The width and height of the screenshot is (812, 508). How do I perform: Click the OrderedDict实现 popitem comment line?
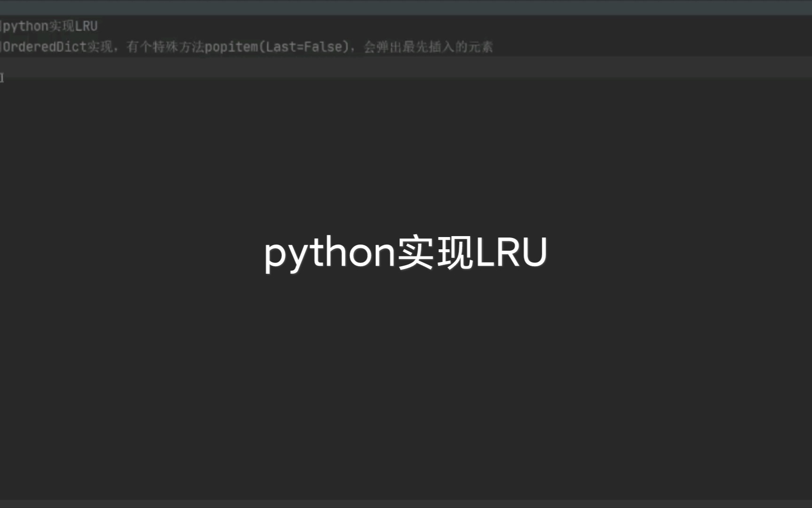(x=246, y=47)
